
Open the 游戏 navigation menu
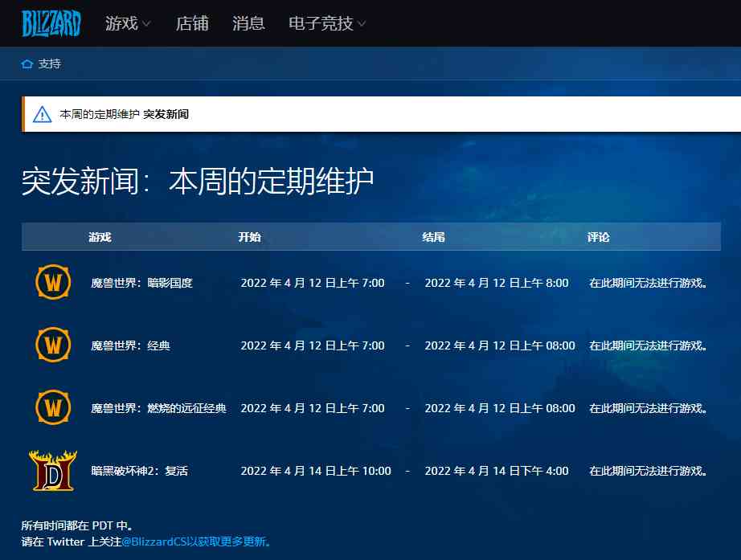tap(121, 23)
